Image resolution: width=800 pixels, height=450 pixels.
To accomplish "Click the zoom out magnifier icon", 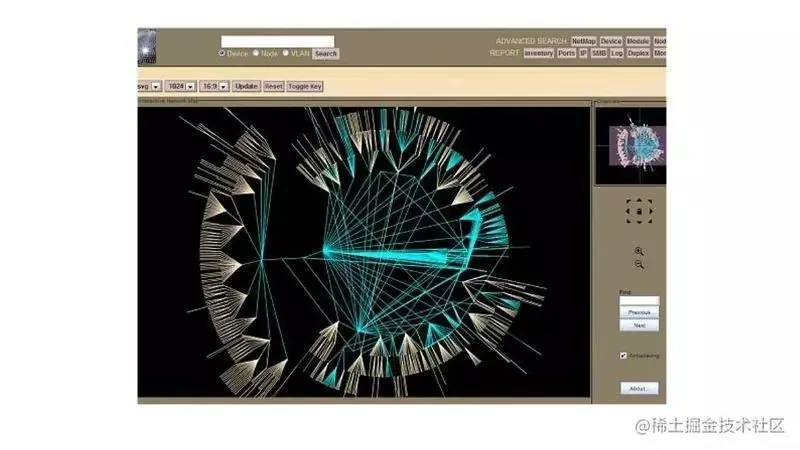I will [x=639, y=265].
